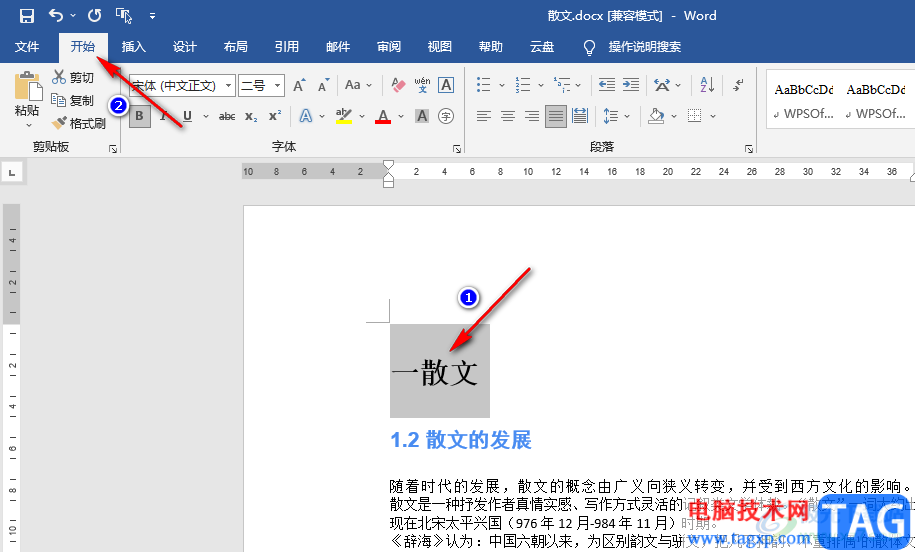Click the tab selector at the ruler corner
Image resolution: width=915 pixels, height=552 pixels.
coord(12,172)
